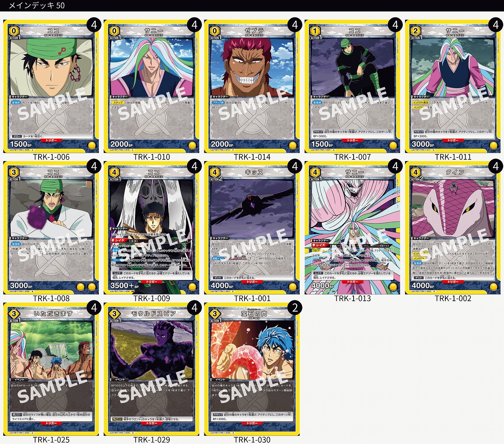Open the Zebra card TRK-1-014
This screenshot has height=444, width=504.
coord(252,87)
